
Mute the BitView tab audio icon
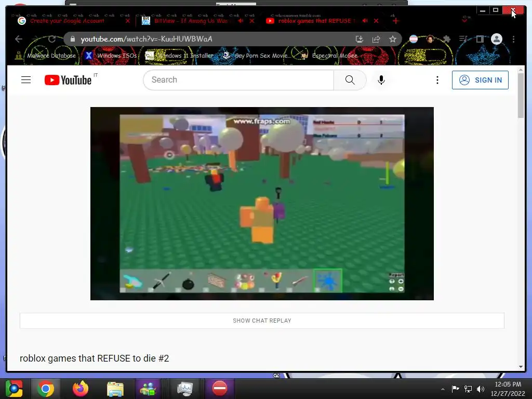[x=241, y=21]
